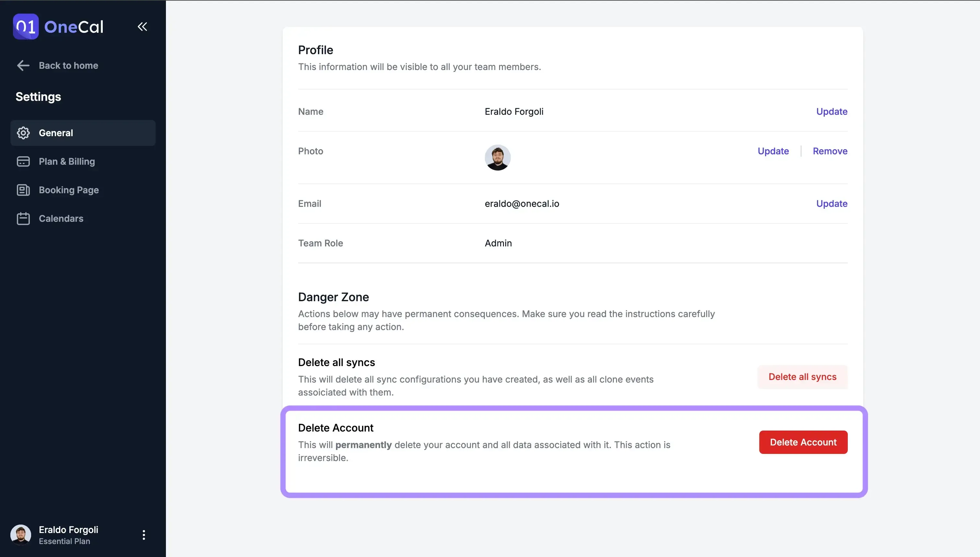The height and width of the screenshot is (557, 980).
Task: Open the three-dot user menu
Action: pos(144,535)
